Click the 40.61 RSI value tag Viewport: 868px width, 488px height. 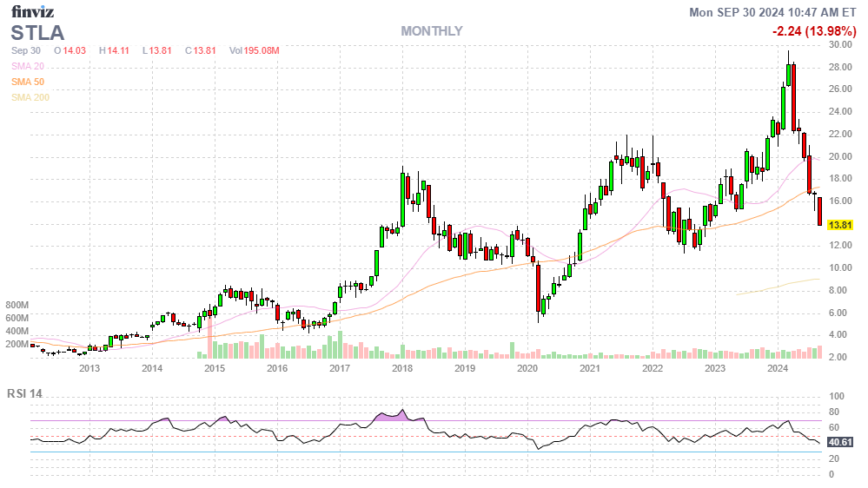838,441
